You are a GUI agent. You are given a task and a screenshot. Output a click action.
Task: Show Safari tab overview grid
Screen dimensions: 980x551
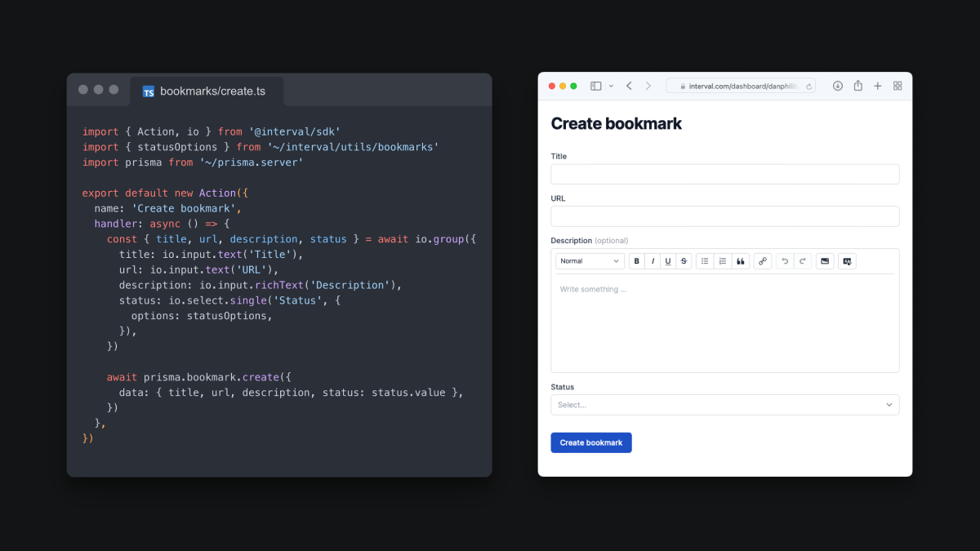898,86
